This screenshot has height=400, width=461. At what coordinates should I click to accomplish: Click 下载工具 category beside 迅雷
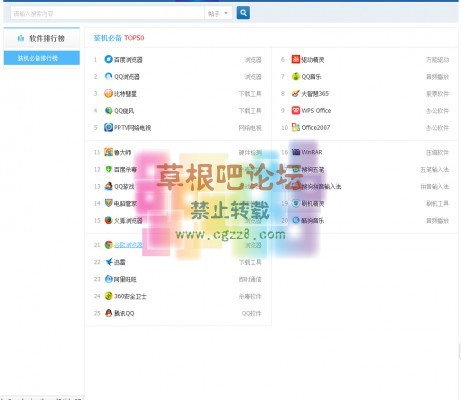pos(250,262)
